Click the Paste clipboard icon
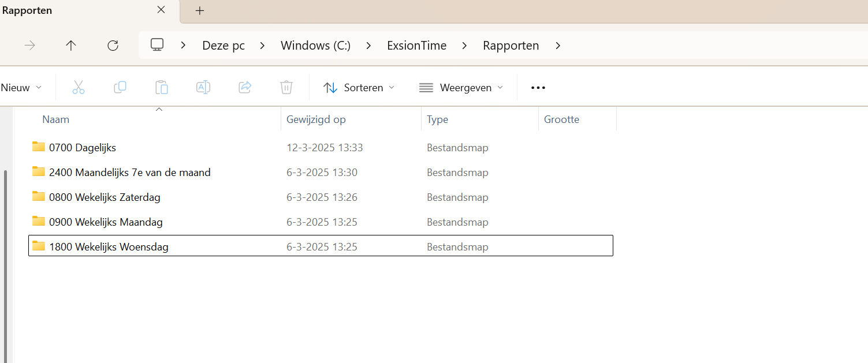868x363 pixels. point(162,88)
